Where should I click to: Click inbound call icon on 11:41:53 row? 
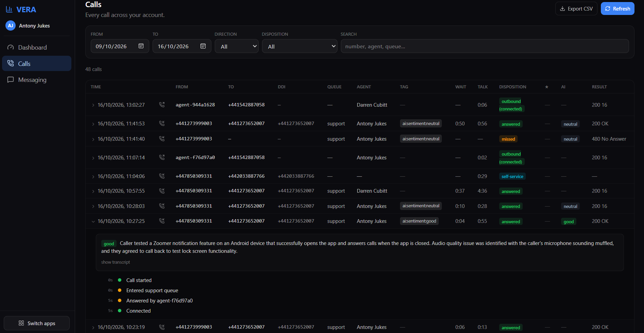click(162, 123)
